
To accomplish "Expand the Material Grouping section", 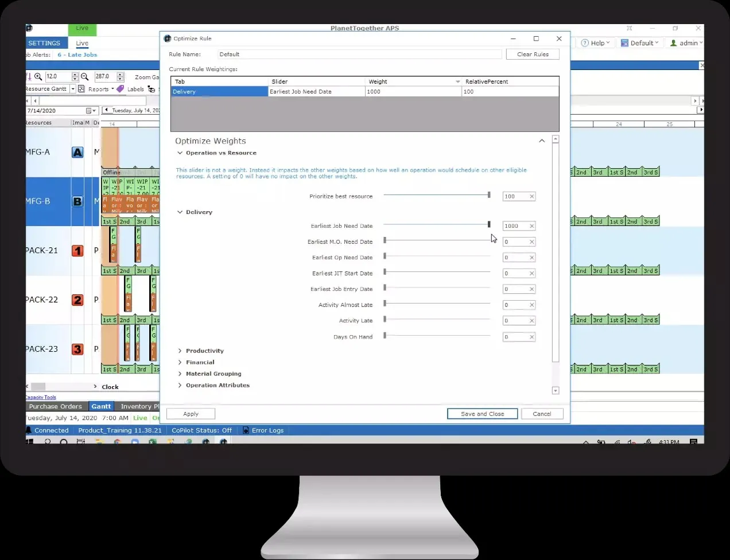I will [180, 374].
